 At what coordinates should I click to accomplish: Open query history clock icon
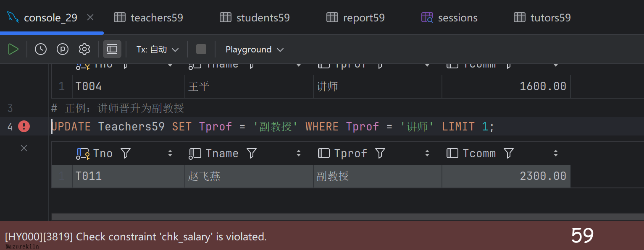click(x=40, y=49)
